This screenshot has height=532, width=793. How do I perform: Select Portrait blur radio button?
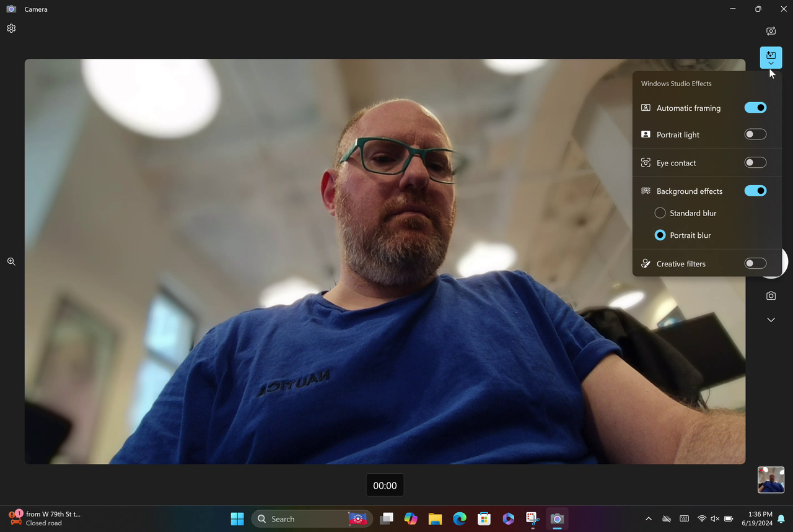(x=660, y=235)
